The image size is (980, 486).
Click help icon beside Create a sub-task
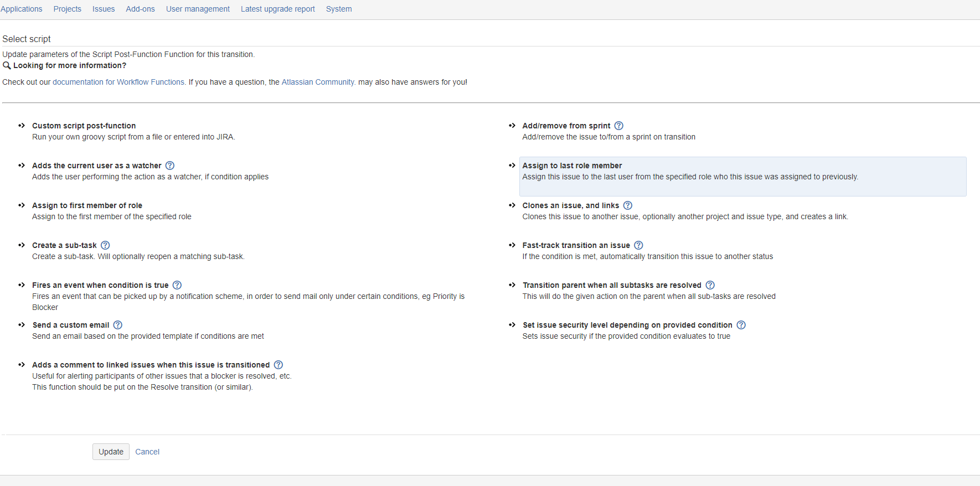click(105, 245)
